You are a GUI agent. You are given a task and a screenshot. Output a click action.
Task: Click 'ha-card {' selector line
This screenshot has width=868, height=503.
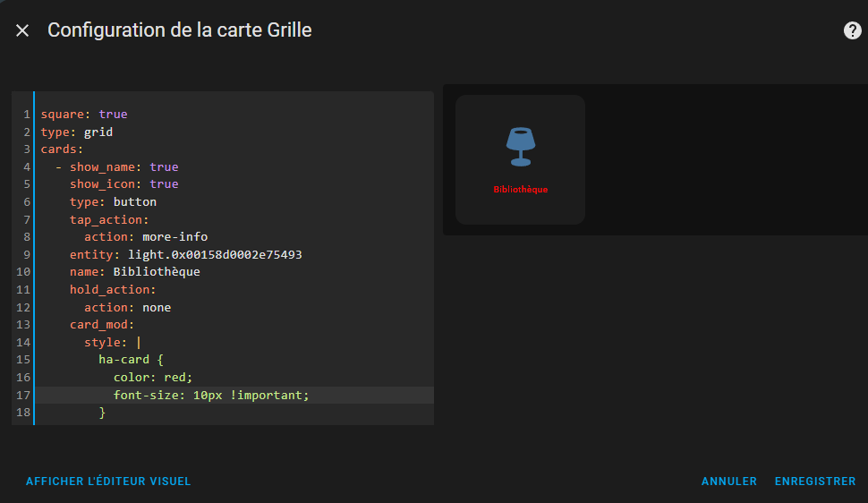coord(132,359)
